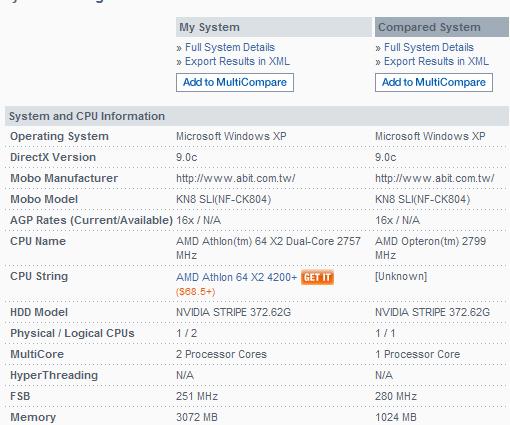510x425 pixels.
Task: Click the FSB label
Action: point(20,396)
